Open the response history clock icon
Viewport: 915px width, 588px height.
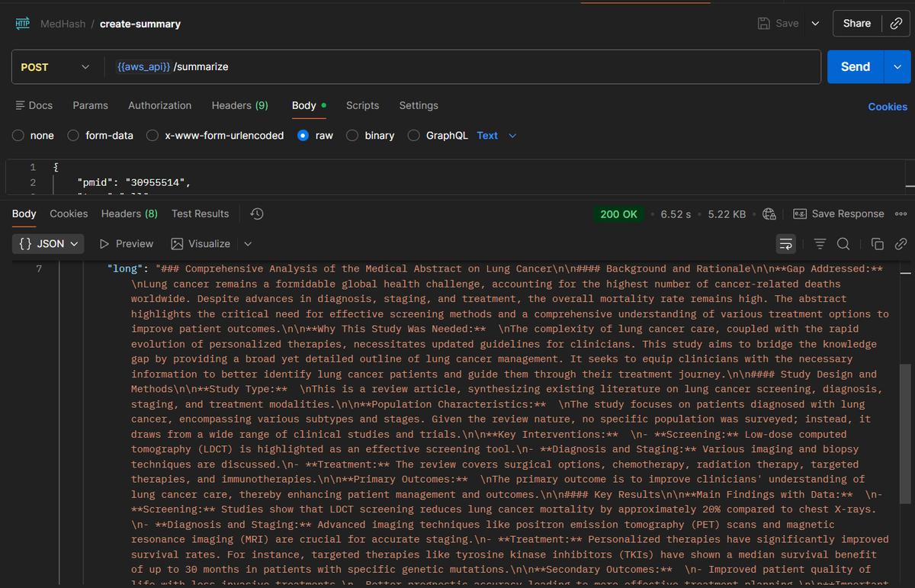pyautogui.click(x=257, y=214)
